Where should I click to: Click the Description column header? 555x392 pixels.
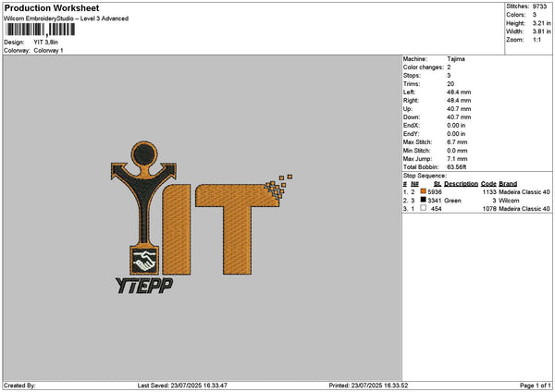tap(461, 184)
